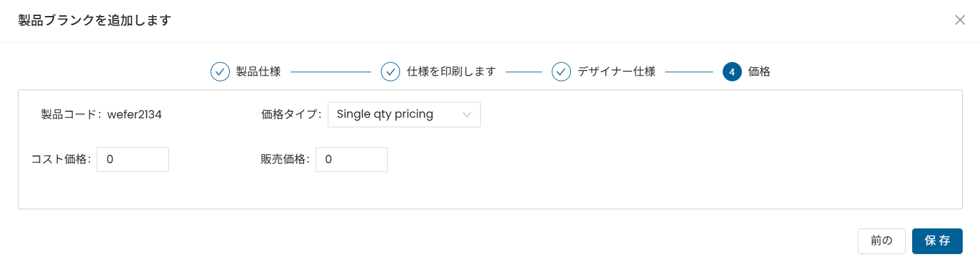Viewport: 980px width, 270px height.
Task: Click the 価格タイプ field label
Action: [292, 115]
